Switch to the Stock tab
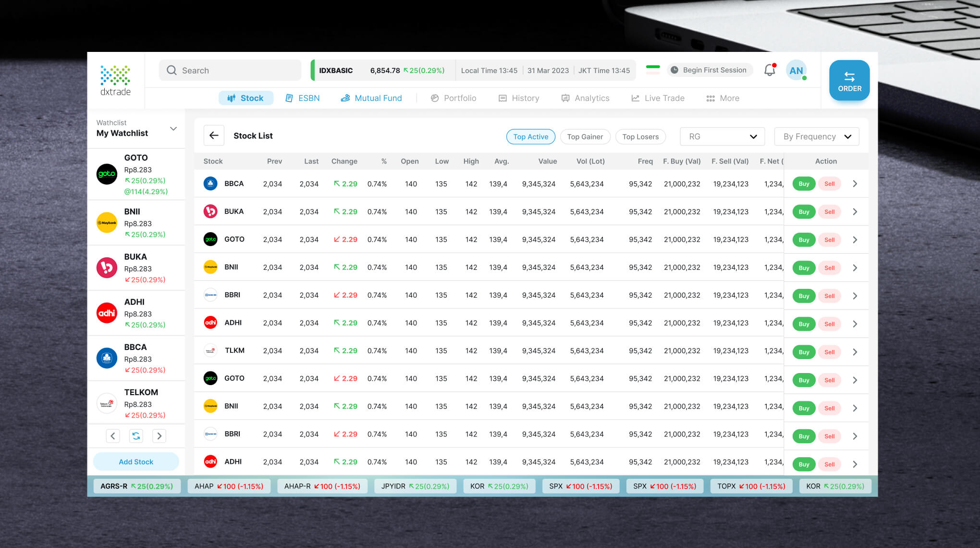Image resolution: width=980 pixels, height=548 pixels. tap(245, 98)
